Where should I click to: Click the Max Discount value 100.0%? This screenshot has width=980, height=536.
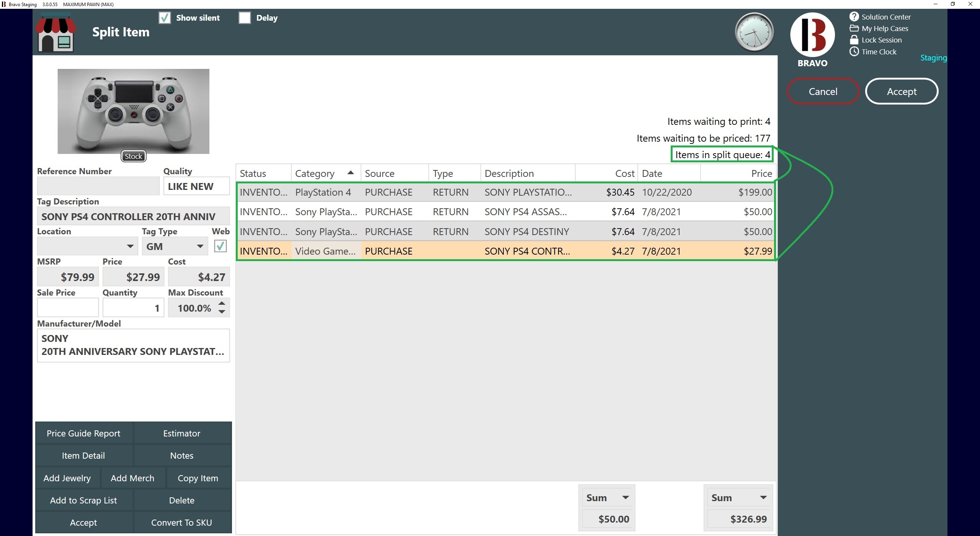pyautogui.click(x=194, y=308)
